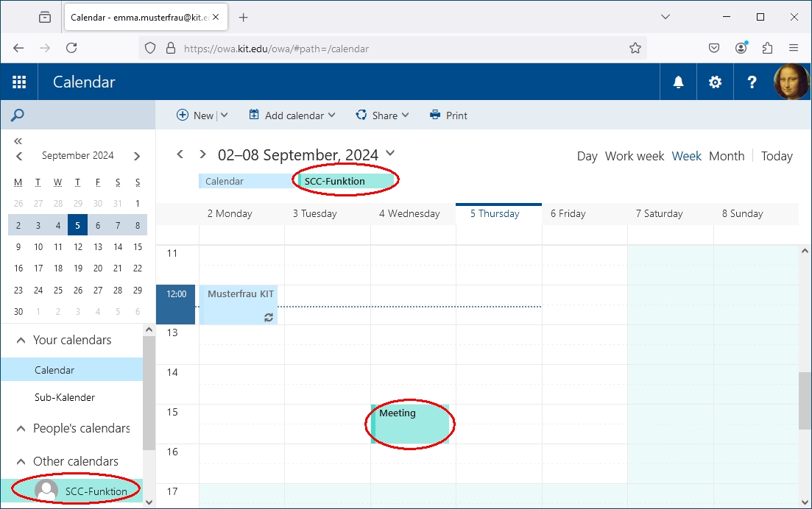Screen dimensions: 812x509
Task: Open the app launcher grid icon
Action: pos(19,82)
